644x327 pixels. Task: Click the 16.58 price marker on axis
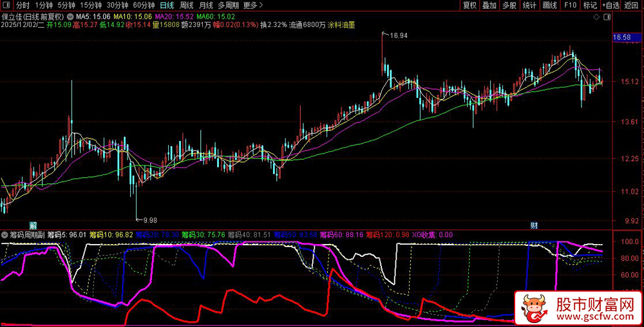click(x=623, y=38)
